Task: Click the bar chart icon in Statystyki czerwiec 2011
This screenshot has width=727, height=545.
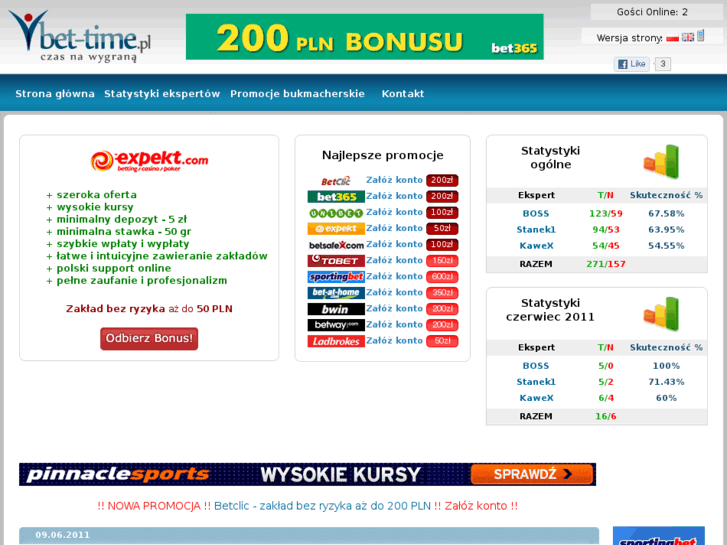Action: point(662,314)
